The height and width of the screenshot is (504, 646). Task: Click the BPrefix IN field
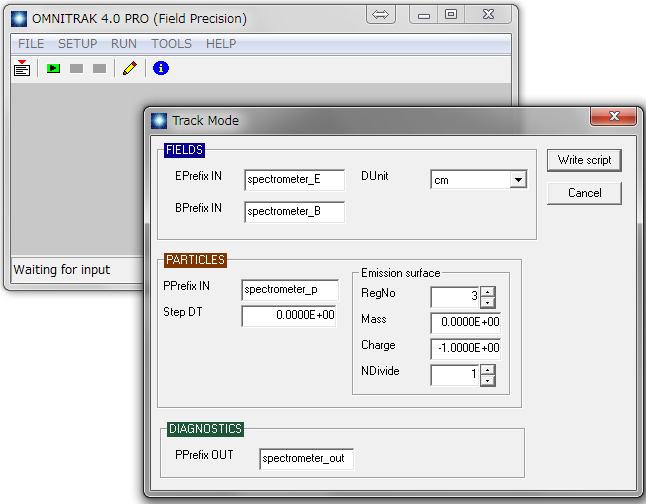pos(295,212)
